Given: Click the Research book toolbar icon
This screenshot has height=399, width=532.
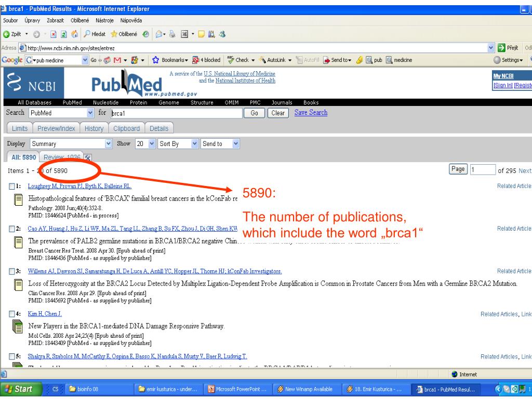Looking at the screenshot, I should tap(212, 34).
